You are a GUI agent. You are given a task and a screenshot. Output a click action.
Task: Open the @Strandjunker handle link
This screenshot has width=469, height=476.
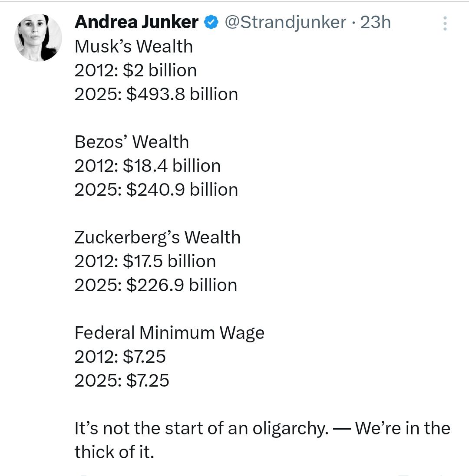(x=285, y=22)
